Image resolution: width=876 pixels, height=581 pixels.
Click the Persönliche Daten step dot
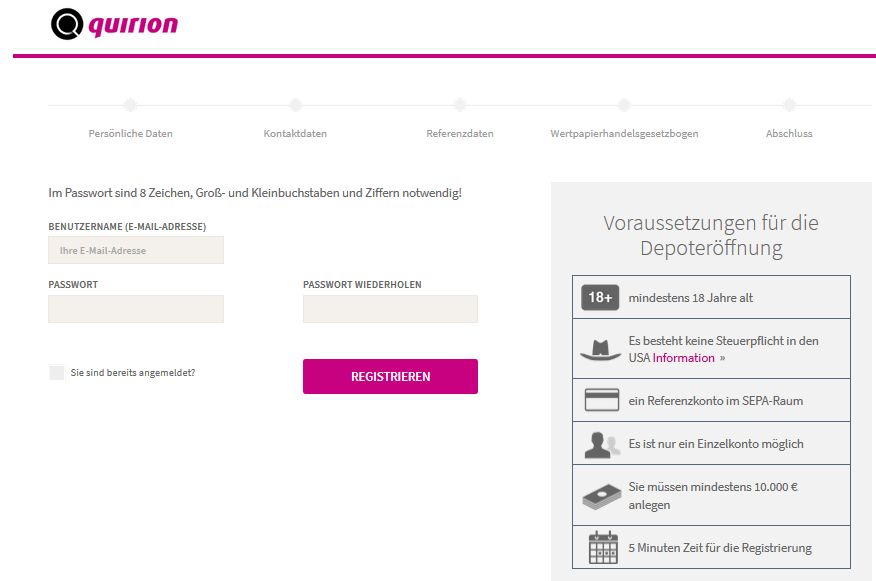pos(130,105)
